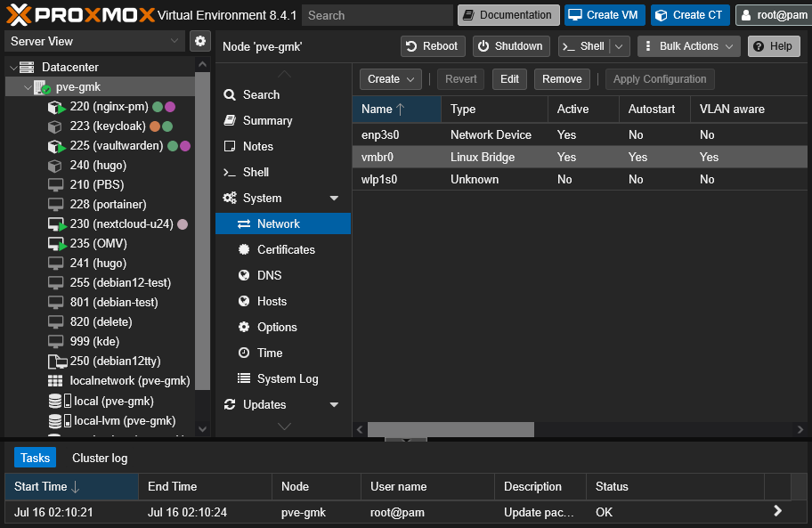The height and width of the screenshot is (528, 812).
Task: Open the Documentation button
Action: coord(508,15)
